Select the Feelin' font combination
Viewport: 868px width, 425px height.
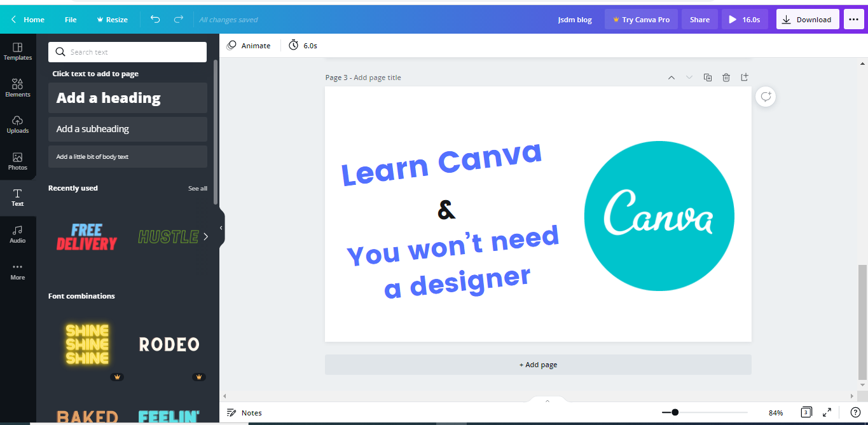click(x=169, y=416)
